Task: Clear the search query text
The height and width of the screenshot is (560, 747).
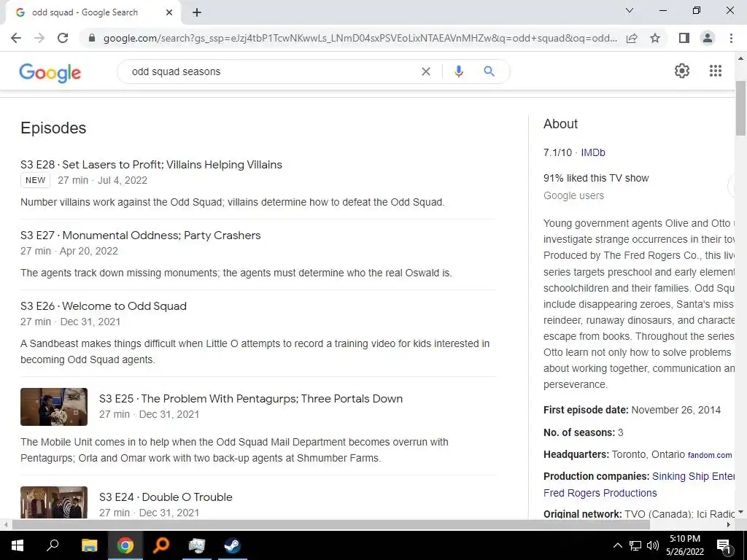Action: click(426, 71)
